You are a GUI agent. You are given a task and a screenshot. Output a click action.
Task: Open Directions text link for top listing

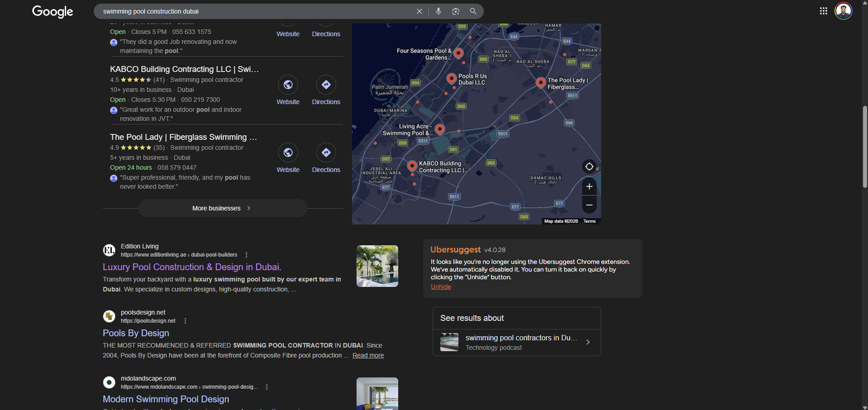pos(326,34)
